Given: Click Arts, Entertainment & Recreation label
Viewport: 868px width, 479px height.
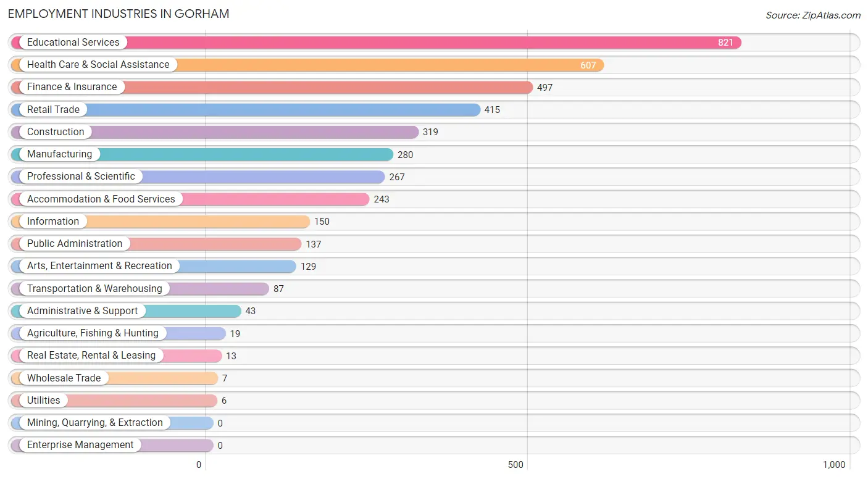Looking at the screenshot, I should [99, 266].
